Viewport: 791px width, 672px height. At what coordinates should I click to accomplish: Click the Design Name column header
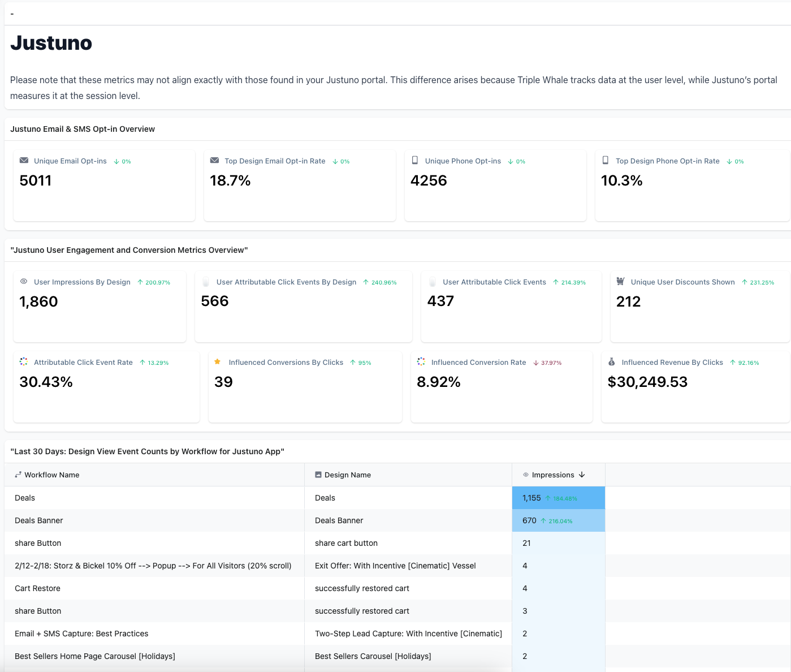347,475
